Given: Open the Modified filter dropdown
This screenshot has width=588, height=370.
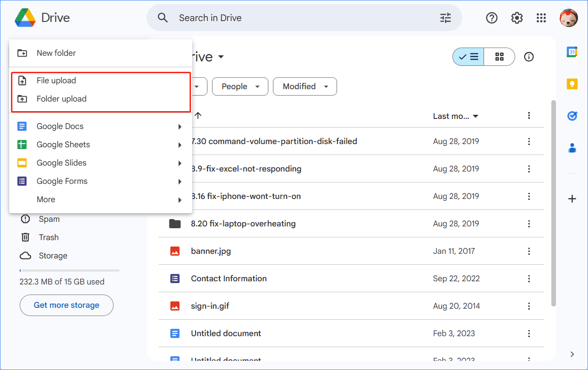Looking at the screenshot, I should (305, 86).
